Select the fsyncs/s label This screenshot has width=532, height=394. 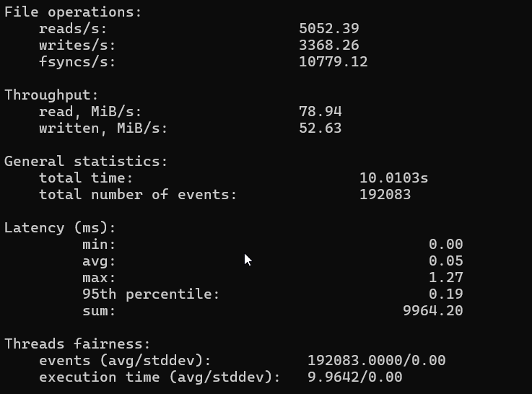point(77,62)
